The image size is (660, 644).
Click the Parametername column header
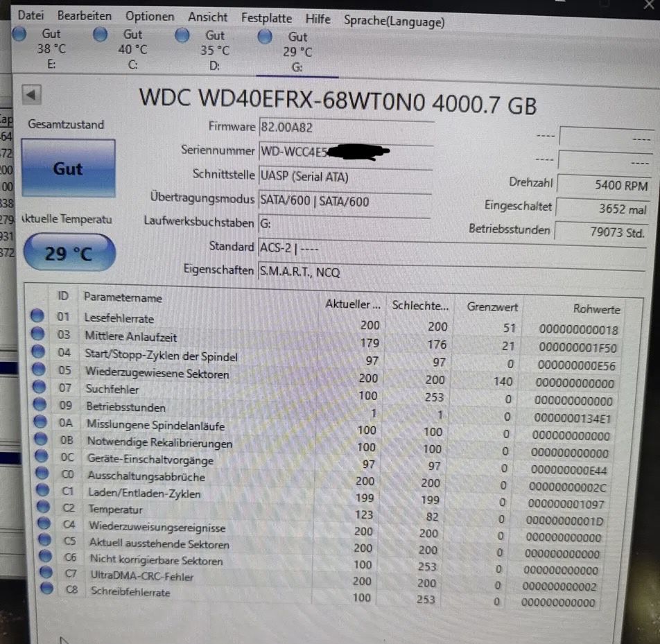(x=123, y=297)
